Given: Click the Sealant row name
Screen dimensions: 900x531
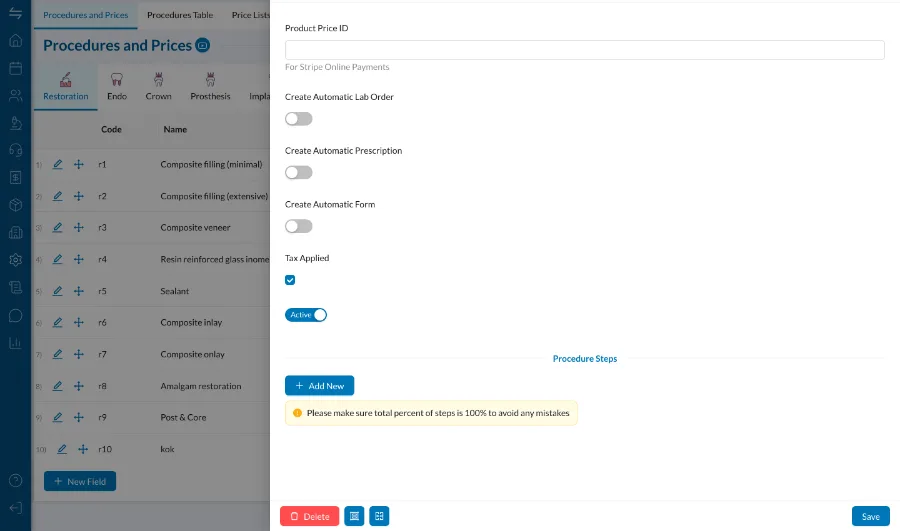Looking at the screenshot, I should click(x=174, y=291).
